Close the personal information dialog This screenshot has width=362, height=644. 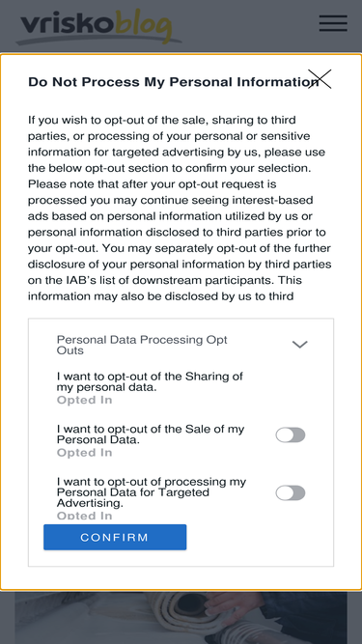pos(320,79)
